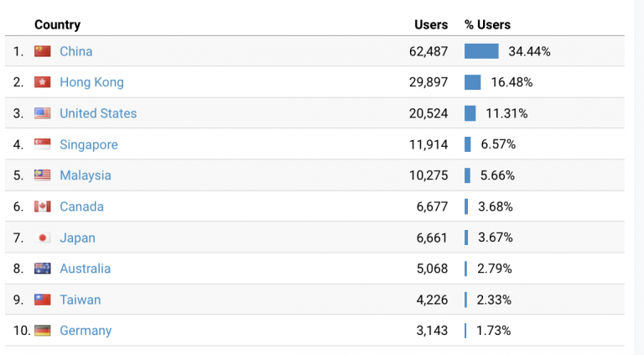Click the Germany flag icon
The width and height of the screenshot is (644, 355).
point(43,331)
